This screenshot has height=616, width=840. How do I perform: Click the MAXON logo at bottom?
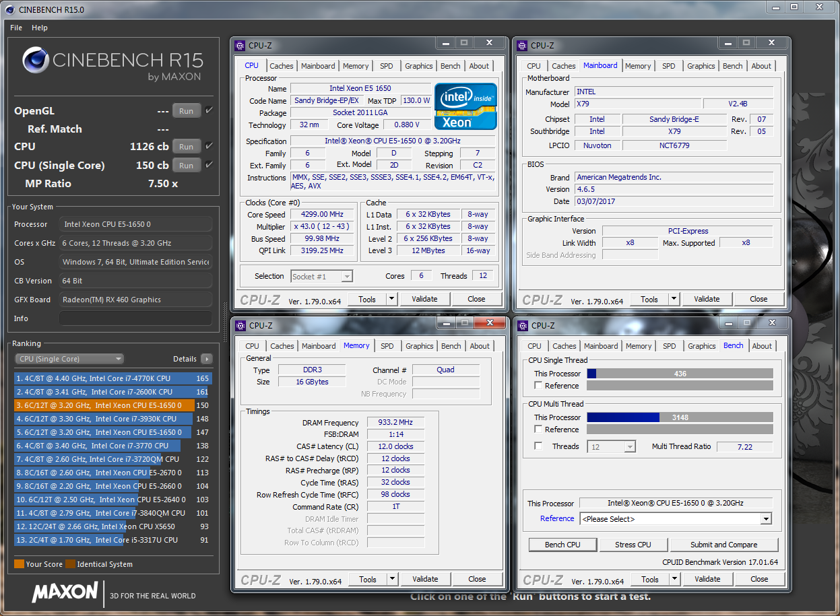click(x=65, y=592)
